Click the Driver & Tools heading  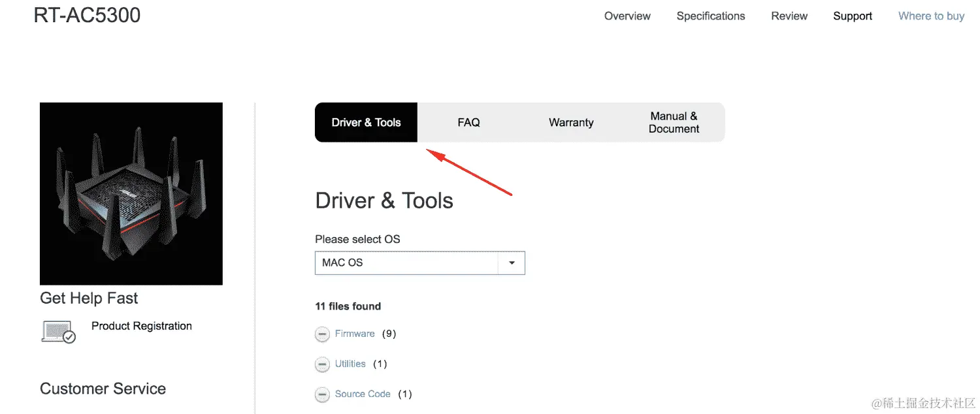tap(384, 200)
